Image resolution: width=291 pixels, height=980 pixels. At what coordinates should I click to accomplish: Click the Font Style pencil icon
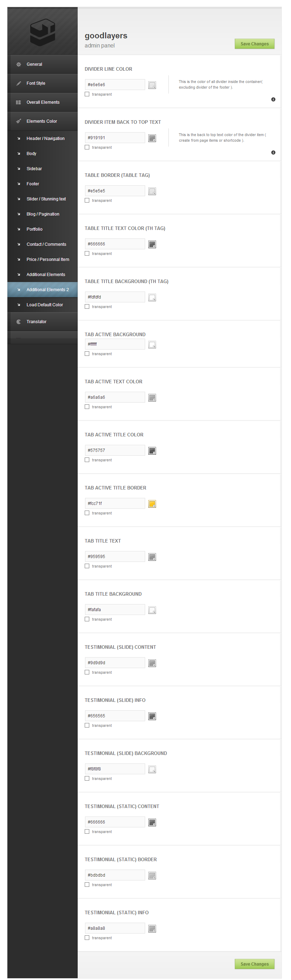18,83
